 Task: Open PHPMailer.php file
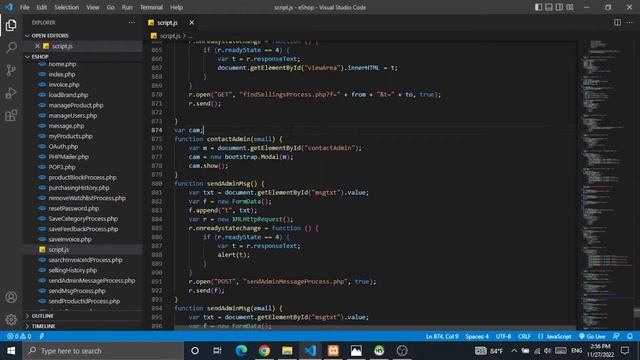pos(69,157)
